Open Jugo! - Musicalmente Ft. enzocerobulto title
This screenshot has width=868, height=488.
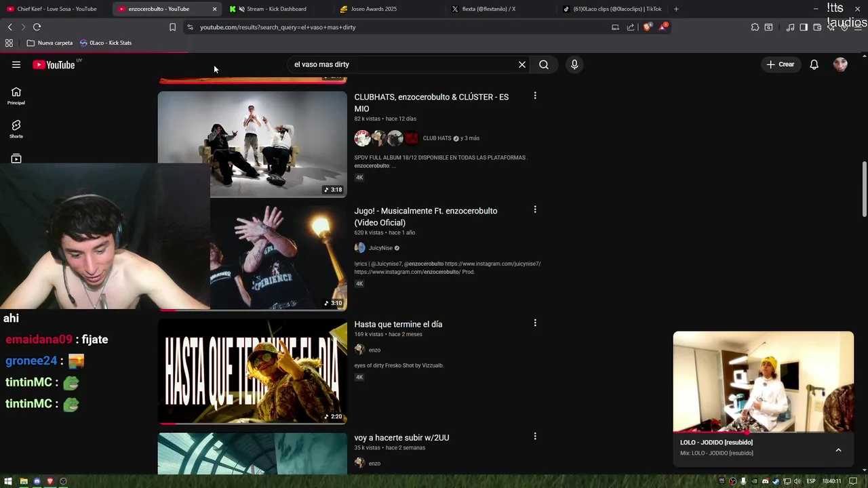pyautogui.click(x=425, y=217)
